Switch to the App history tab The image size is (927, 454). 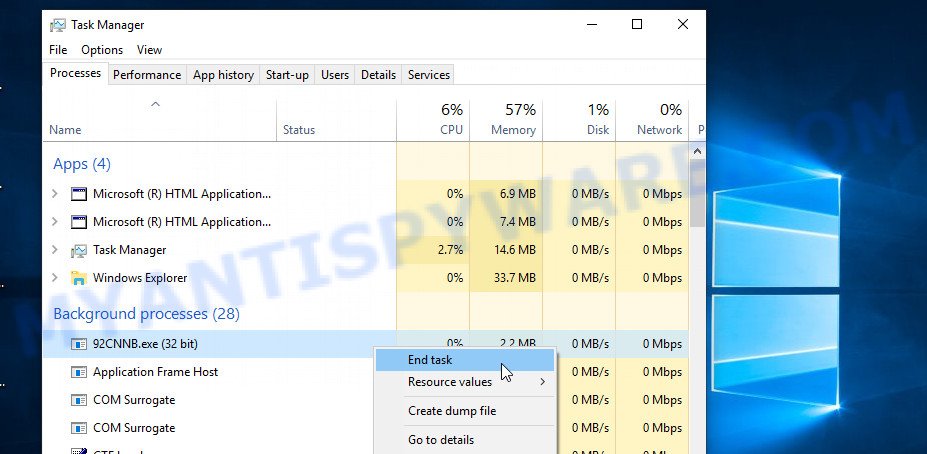tap(223, 75)
